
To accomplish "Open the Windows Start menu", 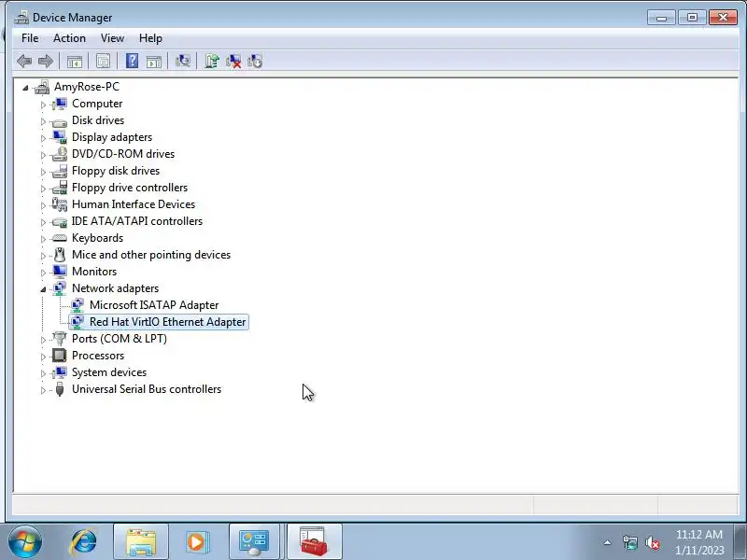I will (25, 541).
